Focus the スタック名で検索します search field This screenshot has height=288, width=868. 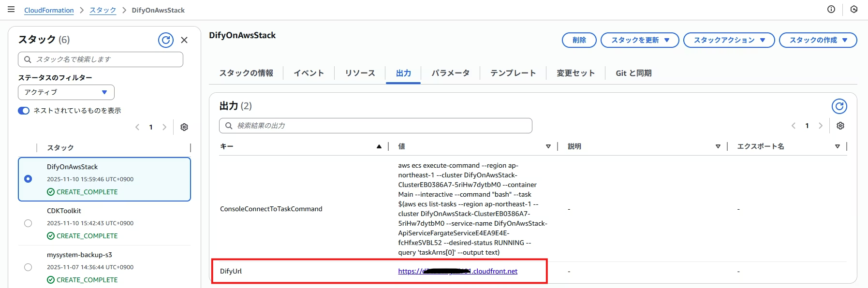(x=101, y=59)
